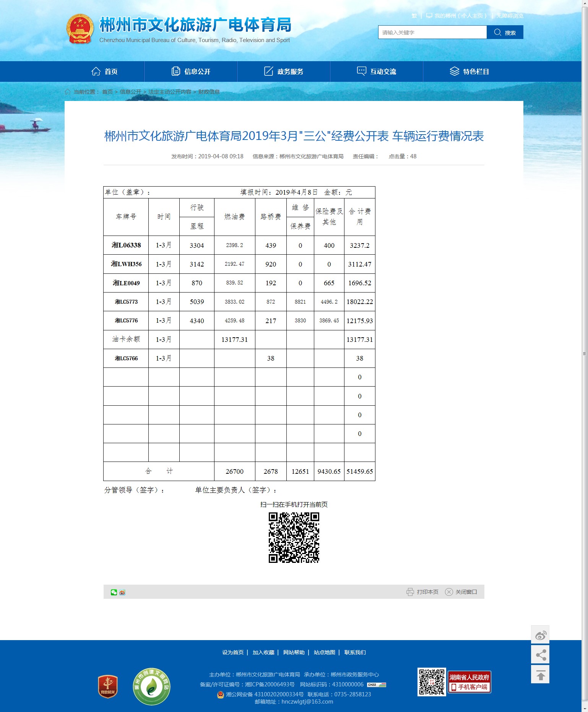Click the 站点地图 footer link
Image resolution: width=588 pixels, height=712 pixels.
[x=325, y=652]
